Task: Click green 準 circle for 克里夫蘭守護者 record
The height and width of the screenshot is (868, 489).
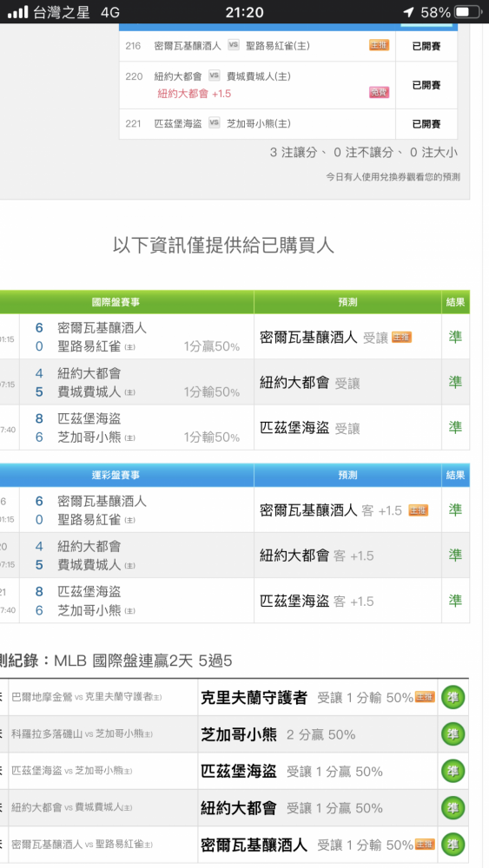Action: pos(453,698)
